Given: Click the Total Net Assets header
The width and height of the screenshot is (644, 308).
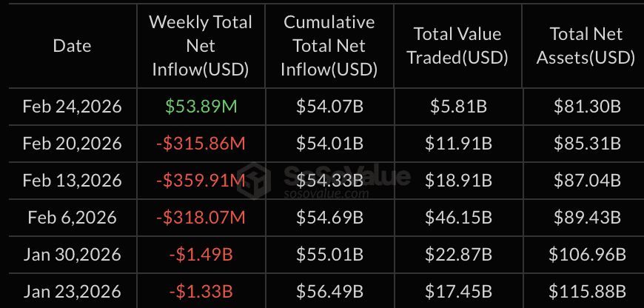Looking at the screenshot, I should pos(586,46).
